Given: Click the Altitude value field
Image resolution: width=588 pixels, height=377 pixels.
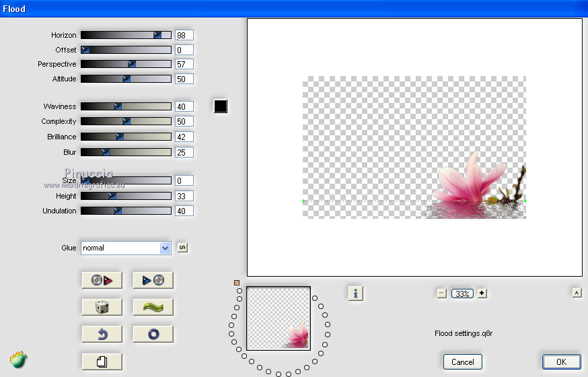Looking at the screenshot, I should coord(184,79).
